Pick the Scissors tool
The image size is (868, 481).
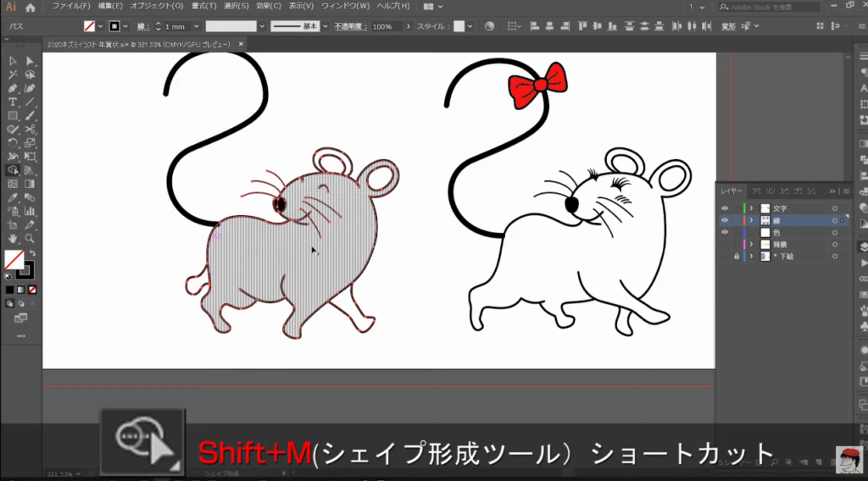click(30, 130)
